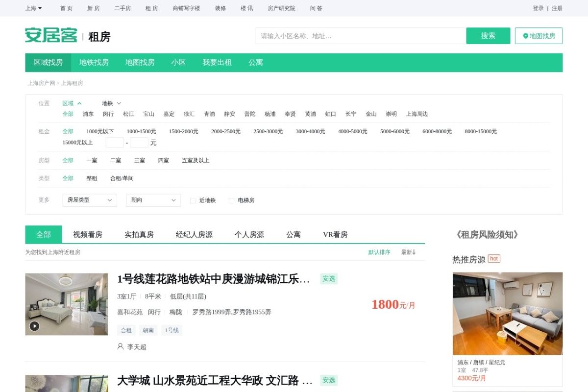Screen dimensions: 588x392
Task: Expand the 地铁 location option
Action: (x=111, y=103)
